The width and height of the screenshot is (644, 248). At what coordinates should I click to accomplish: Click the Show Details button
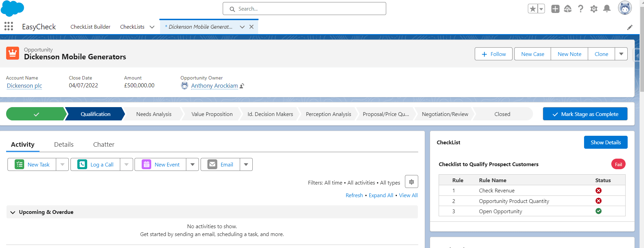click(606, 142)
